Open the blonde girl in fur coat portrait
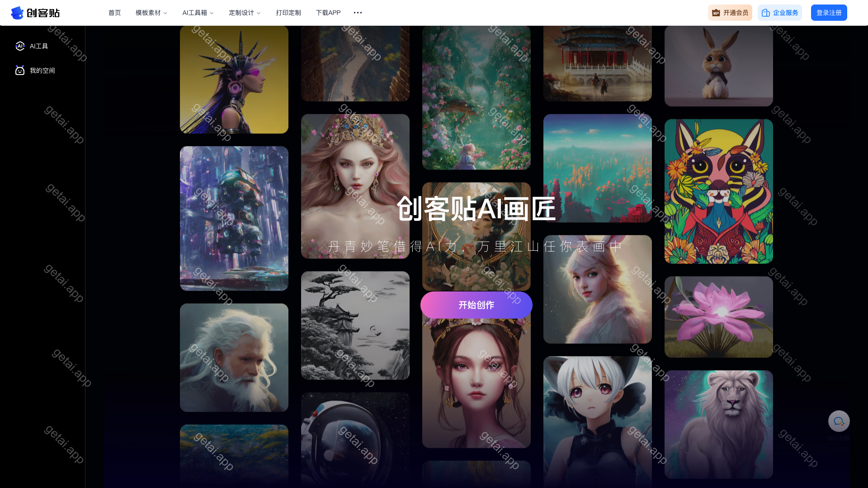 pyautogui.click(x=598, y=289)
